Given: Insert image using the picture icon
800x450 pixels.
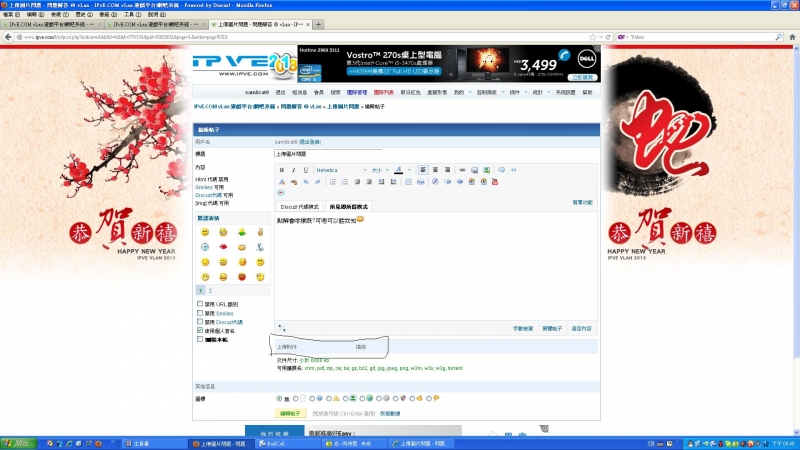Looking at the screenshot, I should click(474, 170).
